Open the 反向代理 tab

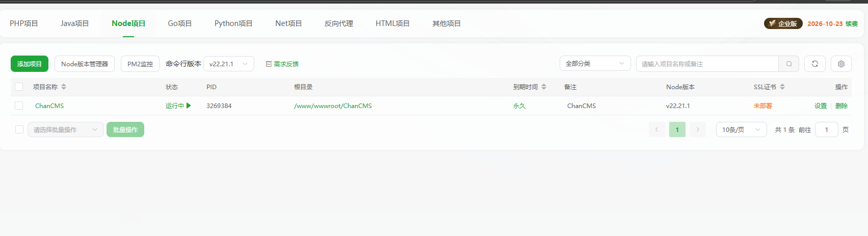339,23
